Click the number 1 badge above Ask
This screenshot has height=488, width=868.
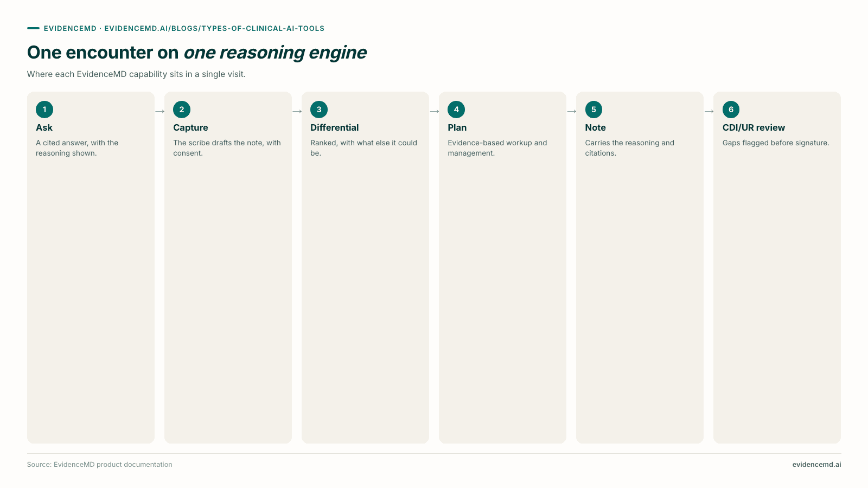tap(44, 110)
